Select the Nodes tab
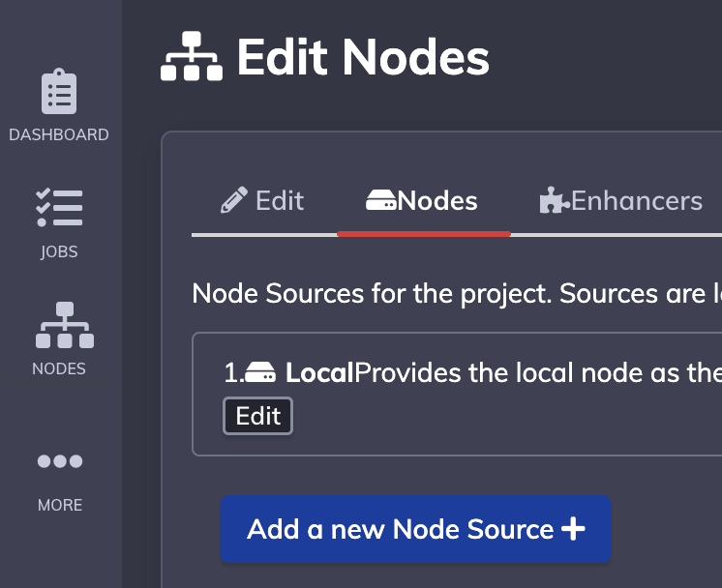Viewport: 722px width, 588px height. (422, 200)
